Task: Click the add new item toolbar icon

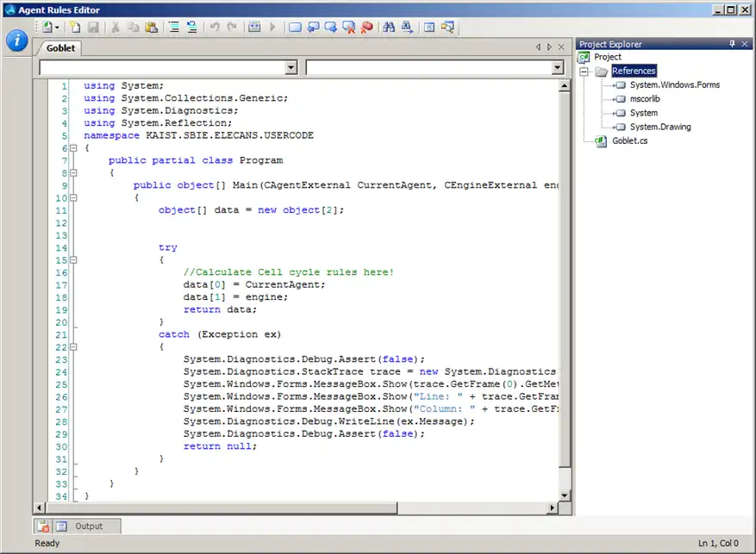Action: tap(47, 27)
